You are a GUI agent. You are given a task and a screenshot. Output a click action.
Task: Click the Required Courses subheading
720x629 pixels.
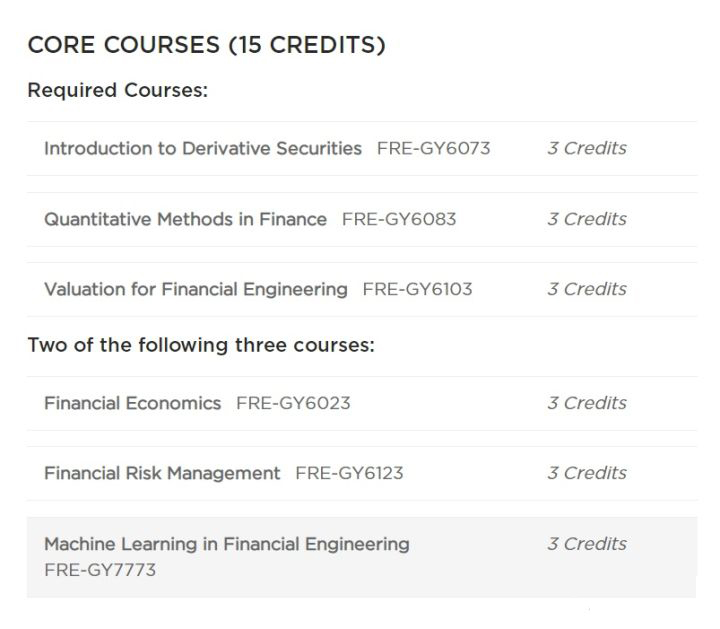[117, 91]
